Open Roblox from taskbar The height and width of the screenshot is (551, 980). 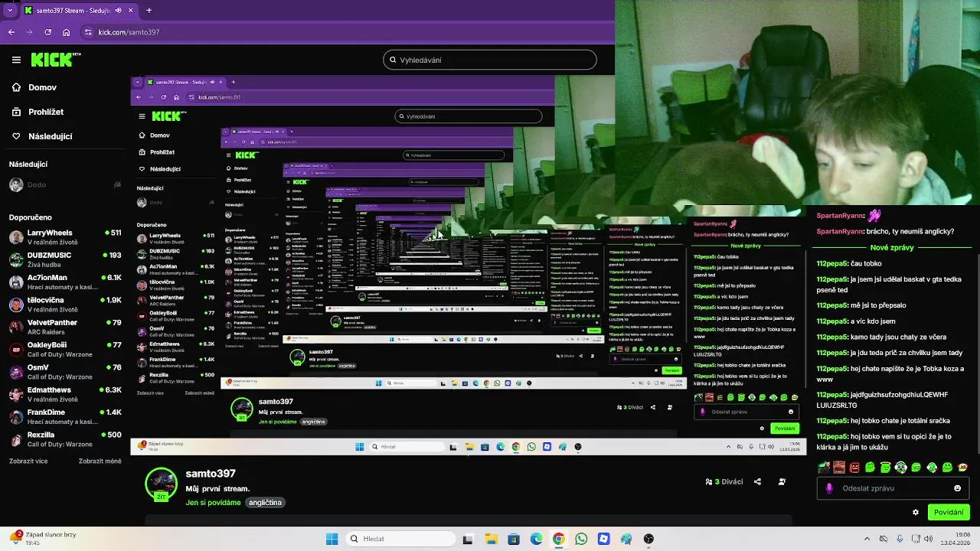(604, 539)
